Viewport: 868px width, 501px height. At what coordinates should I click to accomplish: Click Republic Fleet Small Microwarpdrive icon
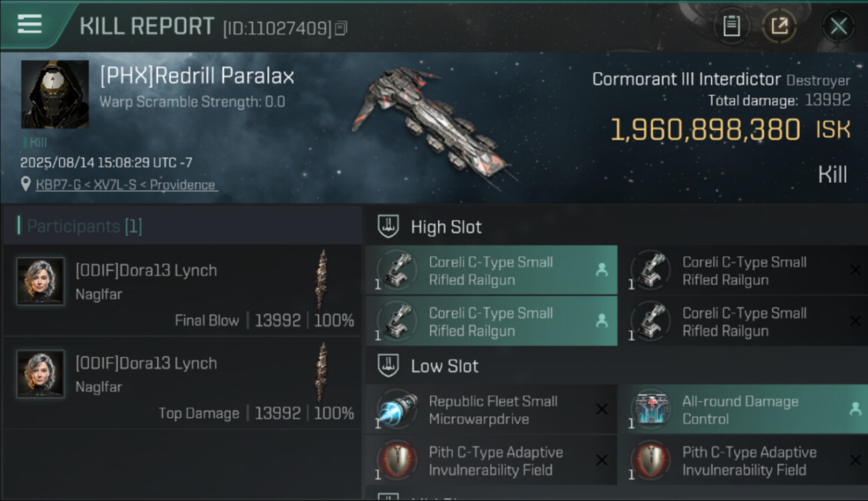(x=396, y=410)
